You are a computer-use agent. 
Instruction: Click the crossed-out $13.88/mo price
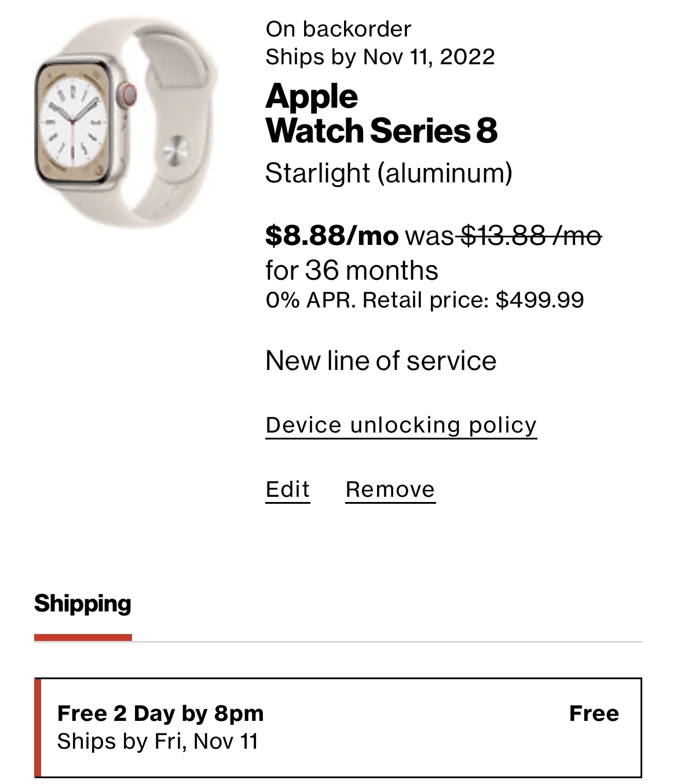(530, 236)
